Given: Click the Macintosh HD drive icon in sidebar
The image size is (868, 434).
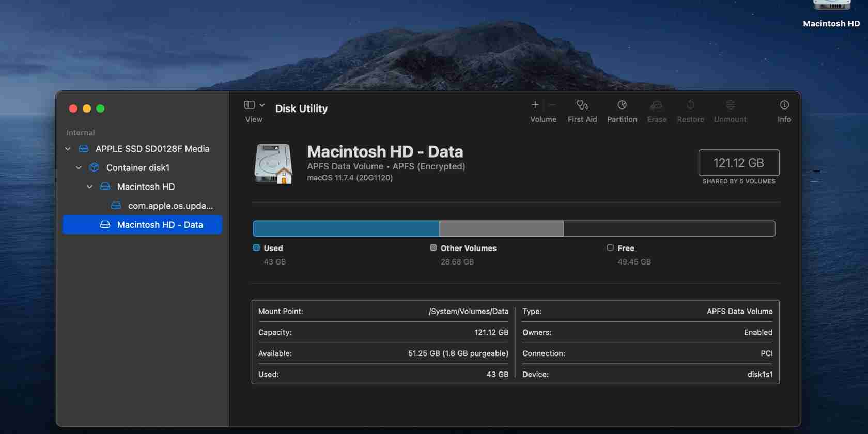Looking at the screenshot, I should (x=105, y=187).
